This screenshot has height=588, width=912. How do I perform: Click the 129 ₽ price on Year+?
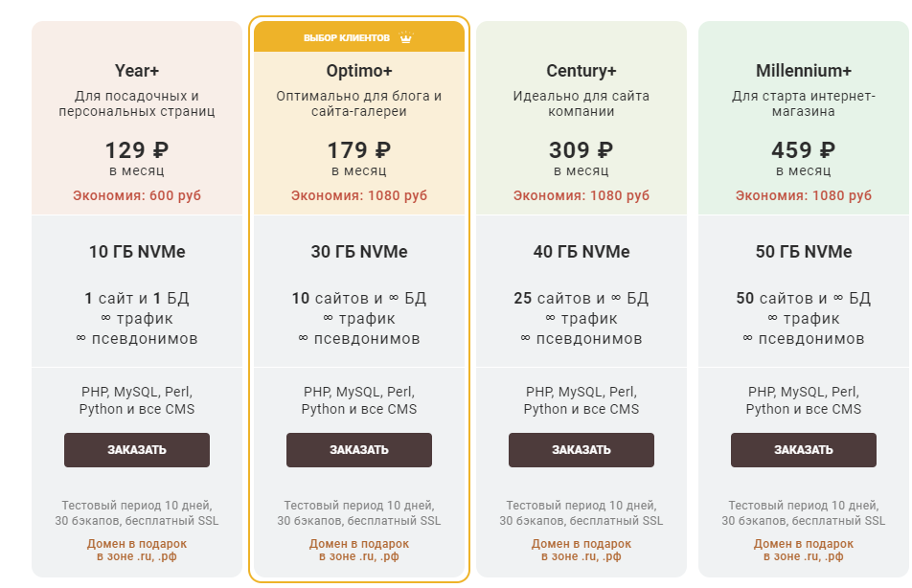[x=137, y=150]
